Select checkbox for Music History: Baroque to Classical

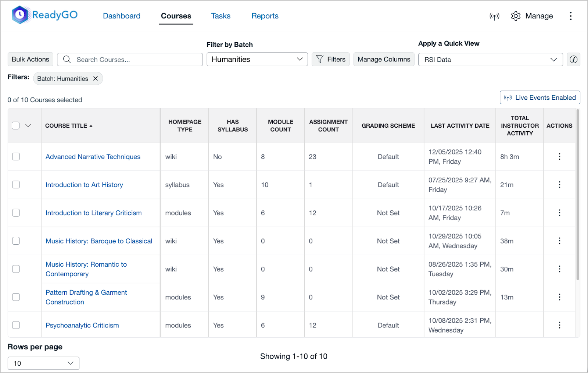[16, 241]
